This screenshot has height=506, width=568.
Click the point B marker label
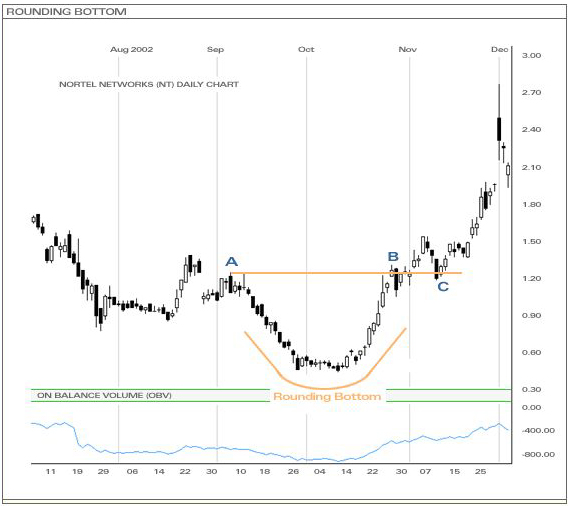(x=393, y=256)
